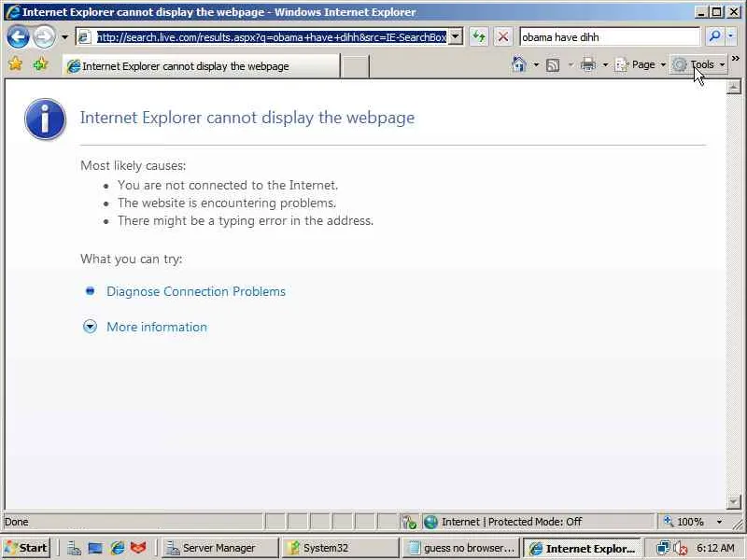Click the Show Desktop Quick Launch icon
Viewport: 747px width, 560px height.
point(95,548)
